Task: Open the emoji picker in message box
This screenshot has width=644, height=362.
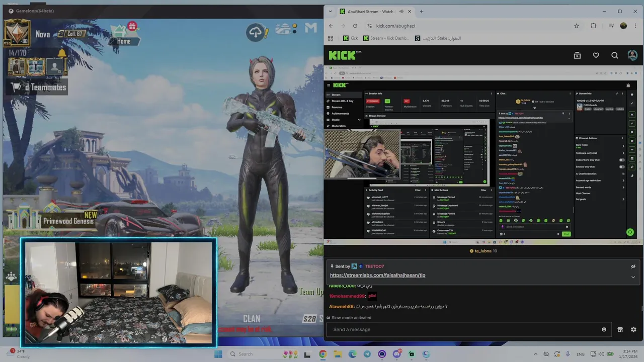Action: tap(604, 329)
